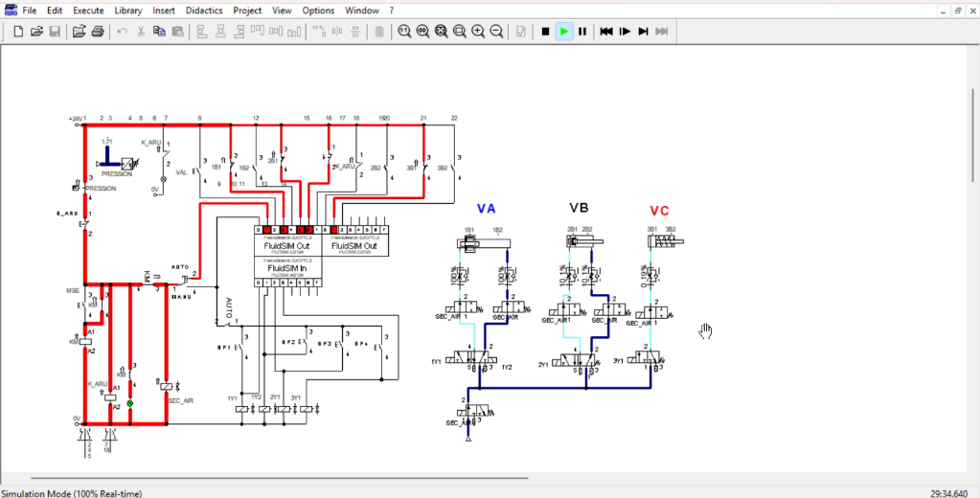Screen dimensions: 980x498
Task: Select the 1Y1 solenoid coil
Action: 242,409
